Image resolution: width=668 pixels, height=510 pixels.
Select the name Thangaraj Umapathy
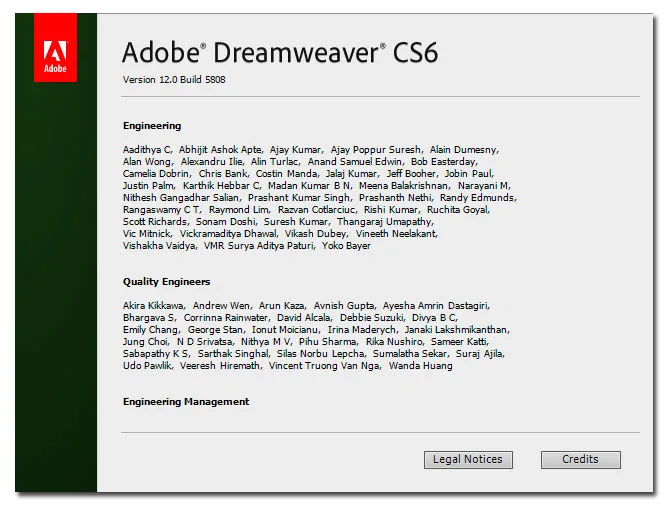click(x=384, y=222)
